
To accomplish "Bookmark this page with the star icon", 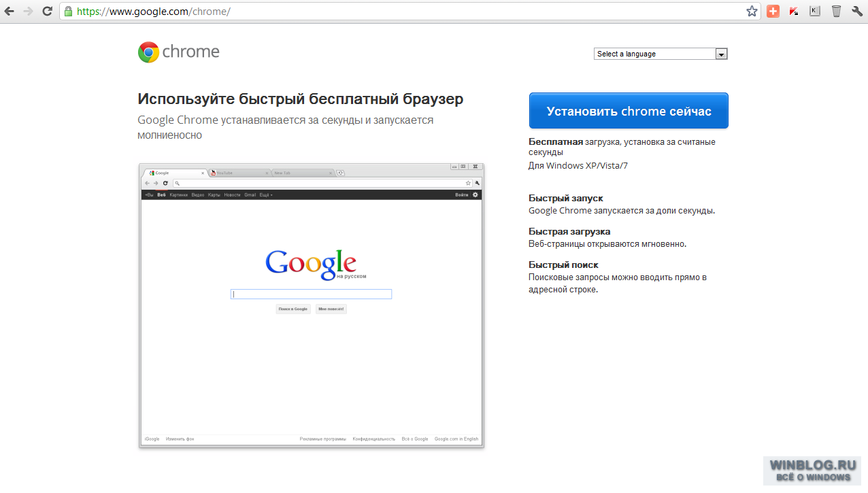I will click(x=752, y=11).
